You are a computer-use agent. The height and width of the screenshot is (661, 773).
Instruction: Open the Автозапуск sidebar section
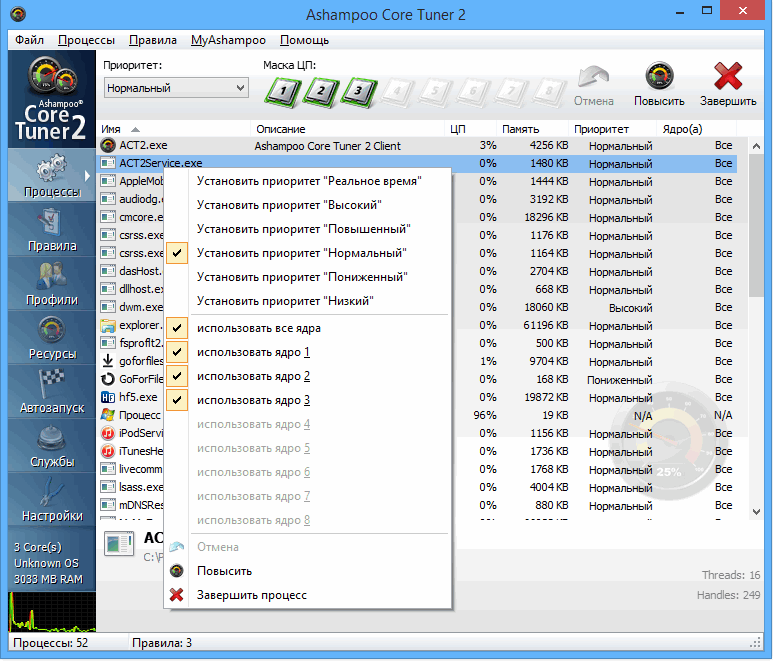pyautogui.click(x=52, y=392)
